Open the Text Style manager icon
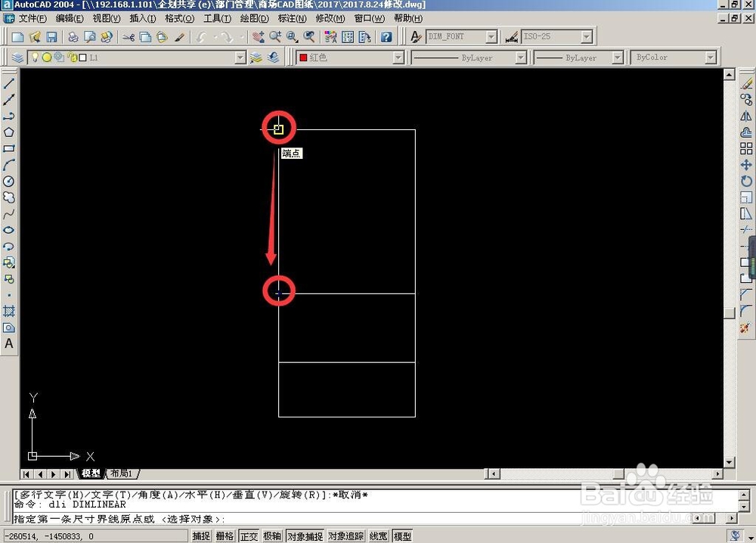The height and width of the screenshot is (543, 756). pyautogui.click(x=416, y=37)
